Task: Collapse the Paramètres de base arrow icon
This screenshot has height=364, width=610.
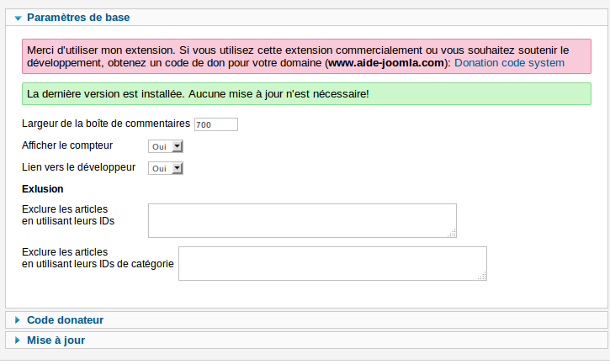Action: (17, 17)
